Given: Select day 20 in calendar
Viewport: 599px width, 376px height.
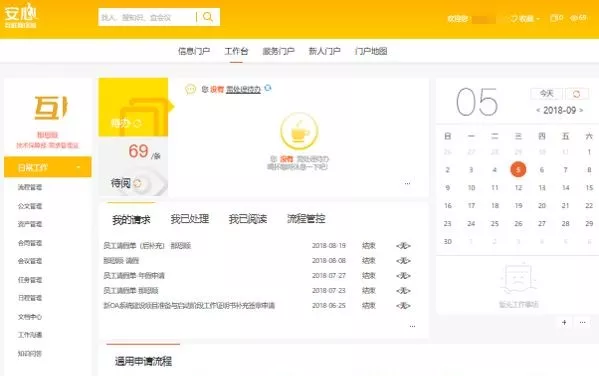Looking at the screenshot, I should [542, 206].
